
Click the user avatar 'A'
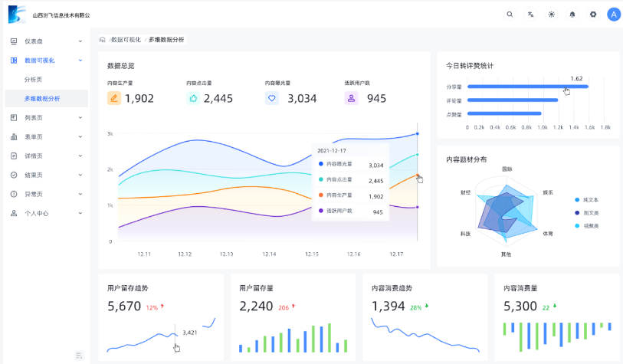pos(613,15)
